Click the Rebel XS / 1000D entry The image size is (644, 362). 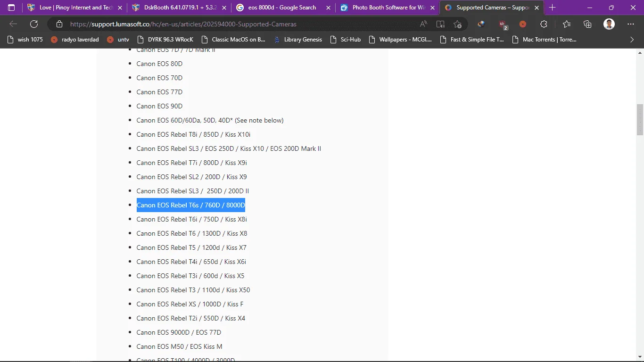[x=190, y=304]
